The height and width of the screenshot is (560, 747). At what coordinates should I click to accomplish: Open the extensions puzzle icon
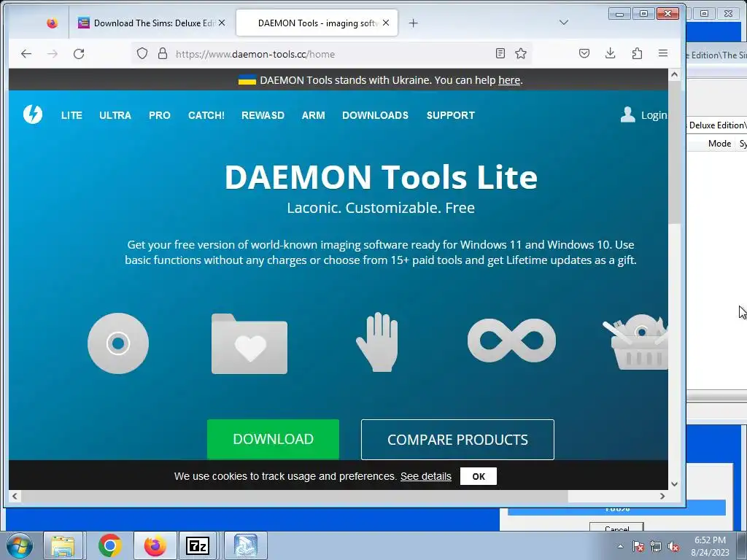pyautogui.click(x=637, y=53)
